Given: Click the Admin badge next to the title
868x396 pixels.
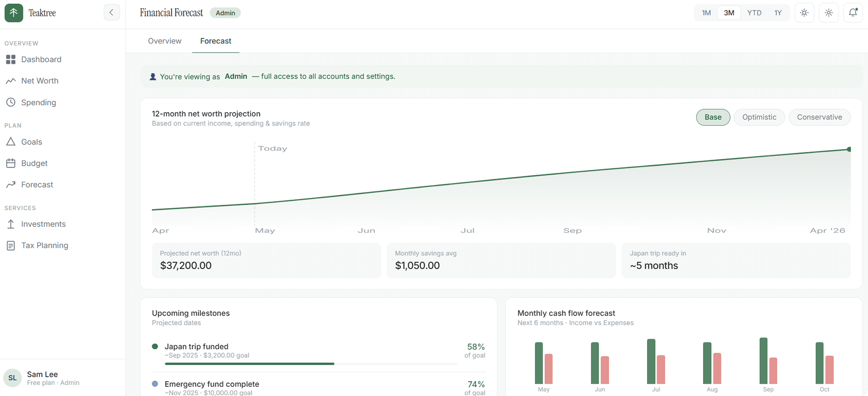Looking at the screenshot, I should click(225, 13).
